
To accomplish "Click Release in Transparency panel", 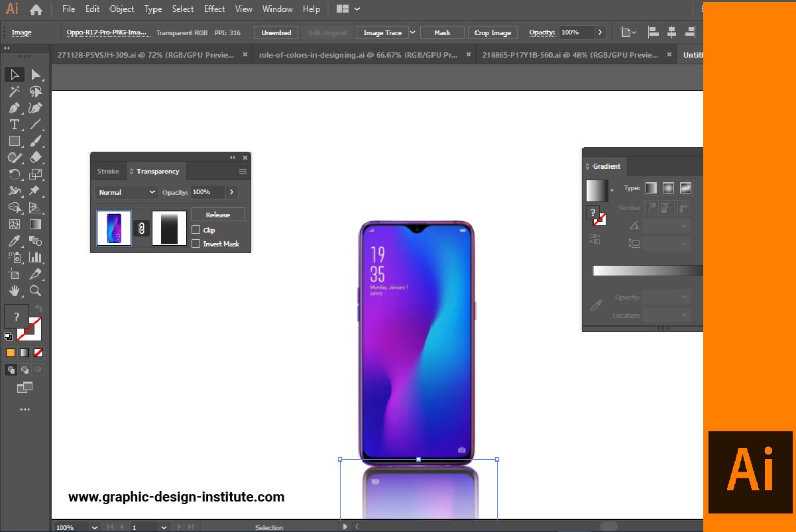I will coord(218,215).
